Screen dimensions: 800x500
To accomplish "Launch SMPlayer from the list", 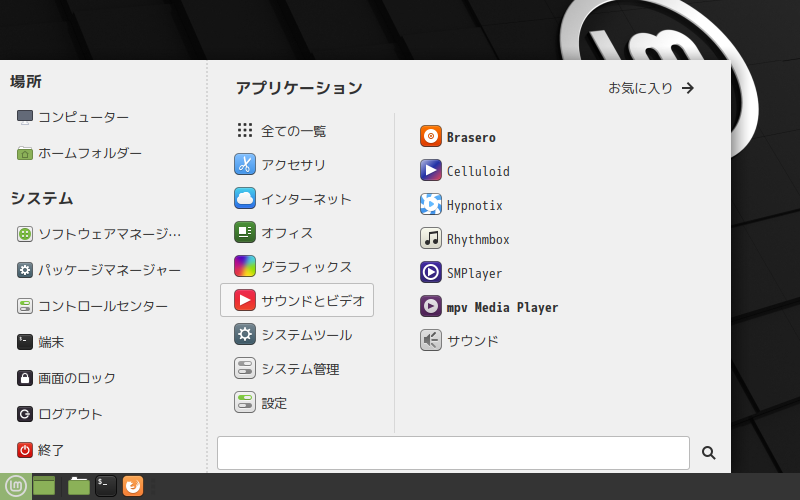I will point(461,273).
